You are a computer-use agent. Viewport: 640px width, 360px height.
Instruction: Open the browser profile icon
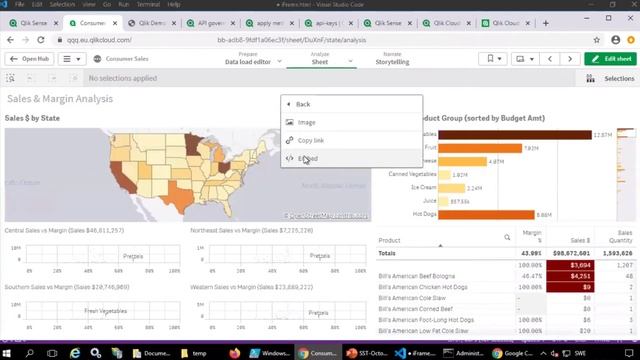coord(616,40)
